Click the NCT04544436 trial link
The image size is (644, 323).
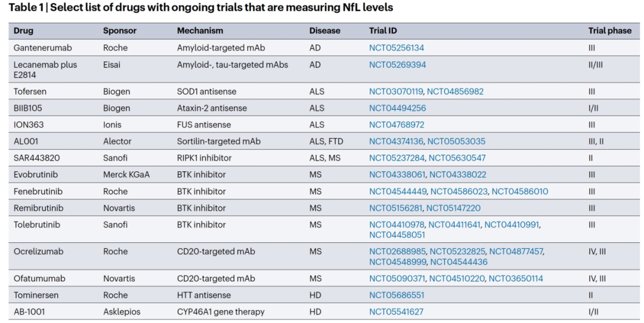[459, 262]
